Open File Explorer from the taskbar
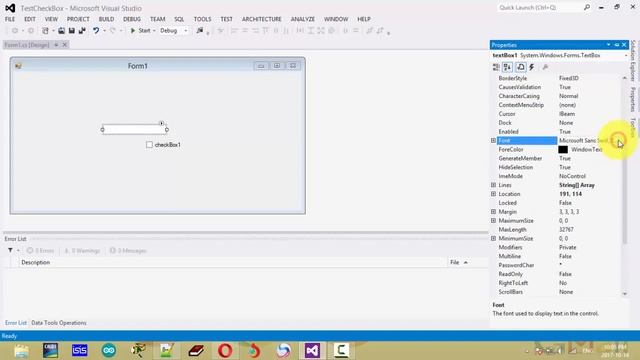This screenshot has width=640, height=360. click(x=21, y=351)
